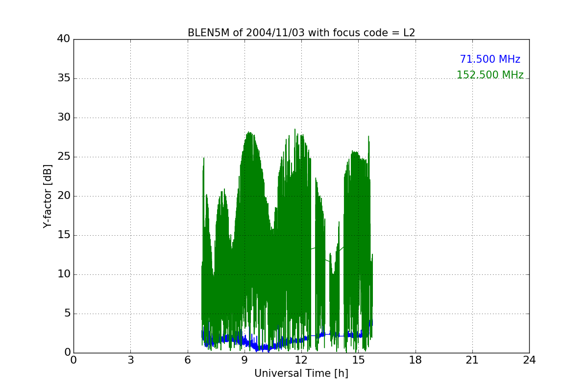This screenshot has width=588, height=392.
Task: Click the x-axis tick label '24'
Action: [529, 360]
